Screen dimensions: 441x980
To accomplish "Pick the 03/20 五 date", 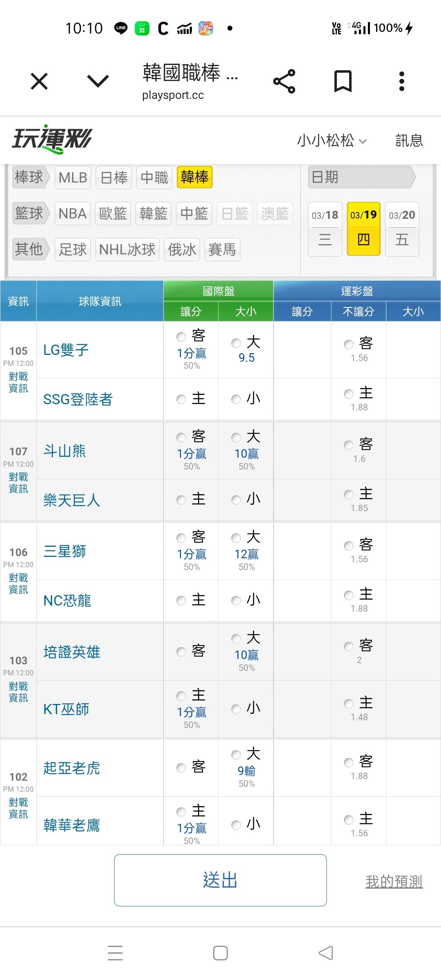I will coord(402,229).
